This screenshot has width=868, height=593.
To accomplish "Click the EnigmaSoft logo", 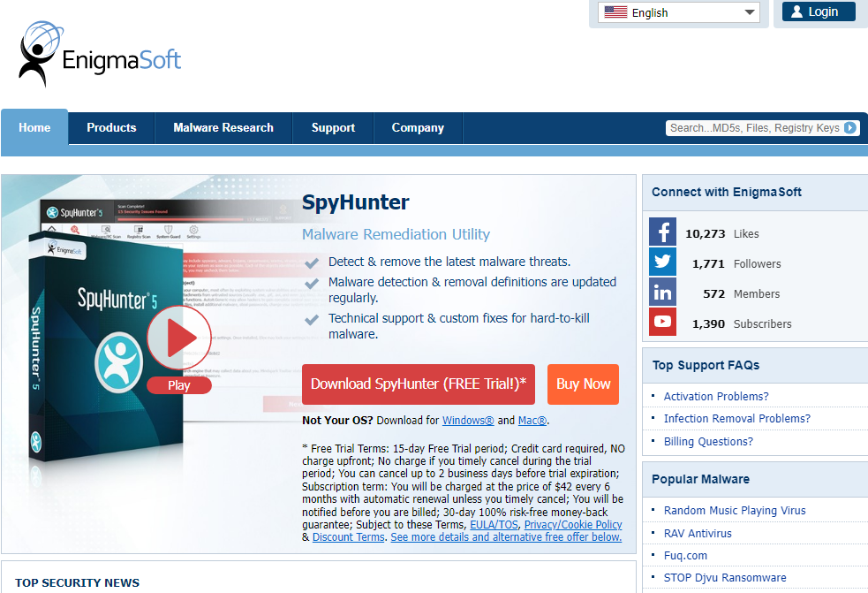I will click(100, 54).
